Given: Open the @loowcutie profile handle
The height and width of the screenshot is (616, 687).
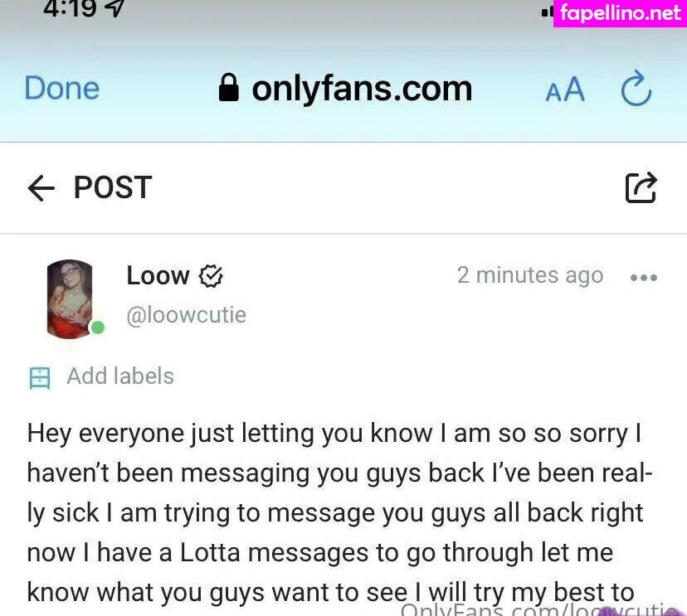Looking at the screenshot, I should click(x=187, y=315).
